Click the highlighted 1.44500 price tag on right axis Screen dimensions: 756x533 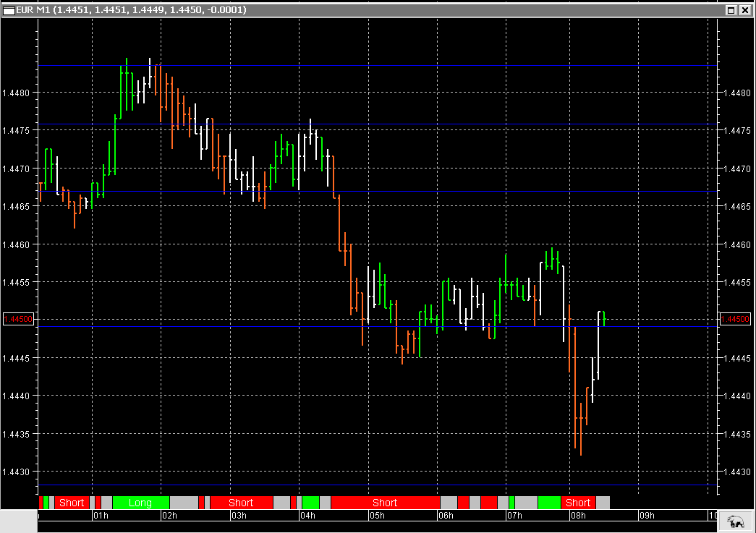(x=734, y=318)
